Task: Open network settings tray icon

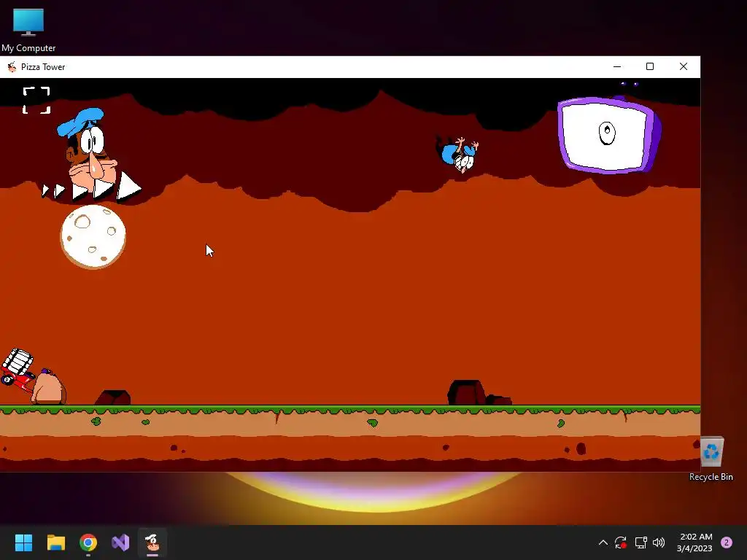Action: [x=640, y=542]
